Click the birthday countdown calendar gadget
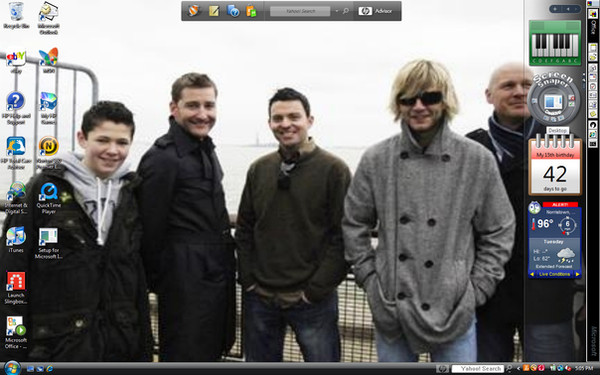Image resolution: width=600 pixels, height=375 pixels. point(555,165)
